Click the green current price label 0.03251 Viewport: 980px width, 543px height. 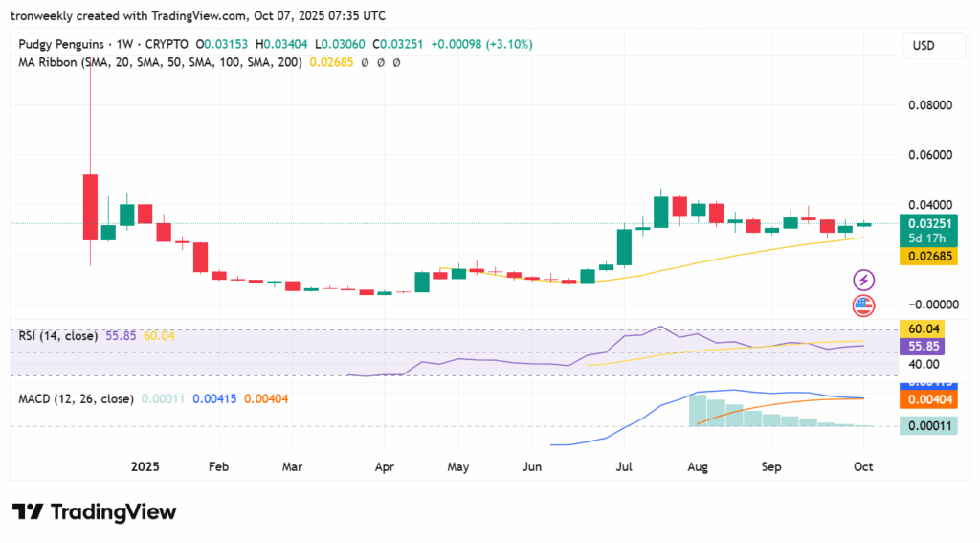[x=926, y=222]
